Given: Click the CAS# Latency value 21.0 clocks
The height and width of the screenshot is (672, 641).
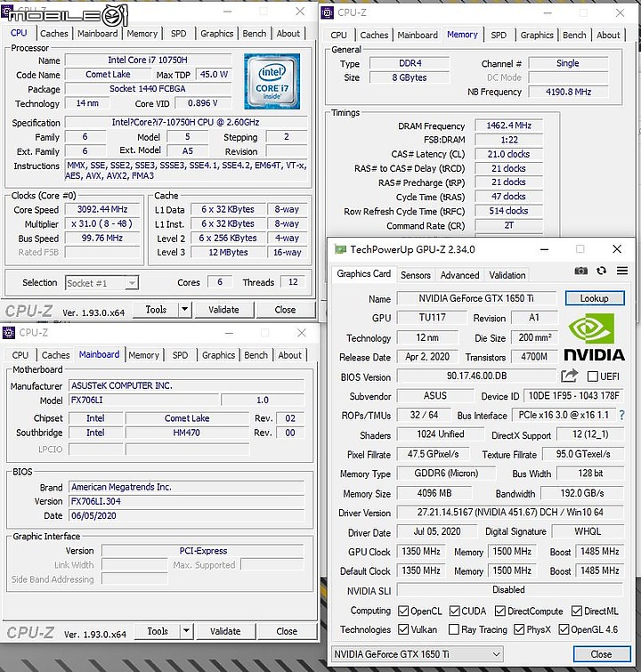Looking at the screenshot, I should (508, 154).
